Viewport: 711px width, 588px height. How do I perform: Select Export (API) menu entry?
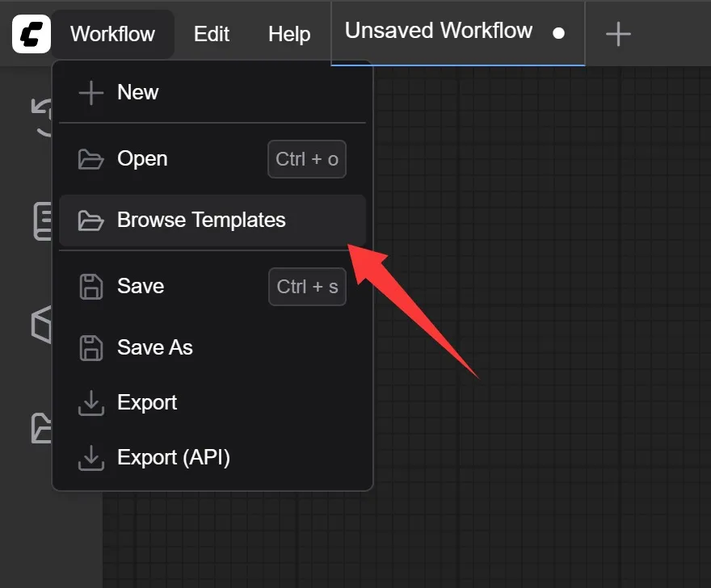click(212, 457)
